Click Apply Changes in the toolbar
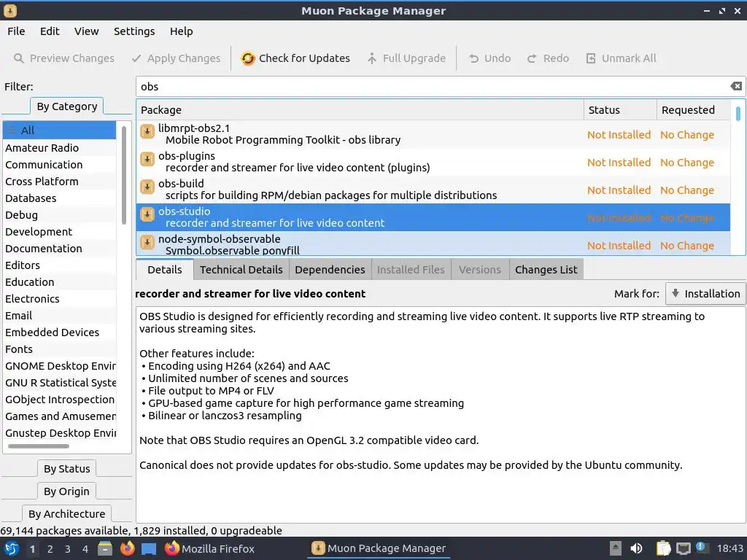This screenshot has height=560, width=747. (x=177, y=58)
